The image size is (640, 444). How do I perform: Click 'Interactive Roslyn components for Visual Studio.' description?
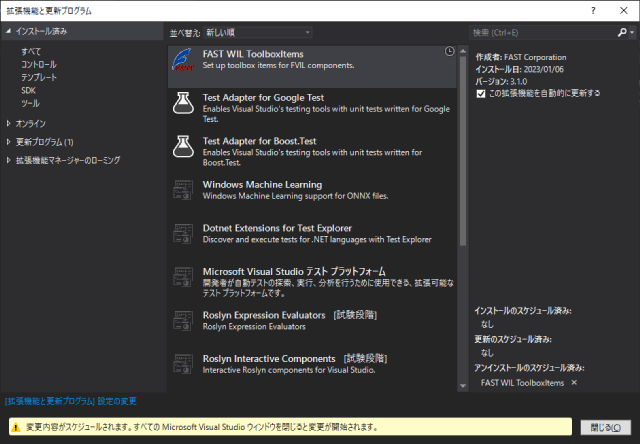click(x=289, y=370)
